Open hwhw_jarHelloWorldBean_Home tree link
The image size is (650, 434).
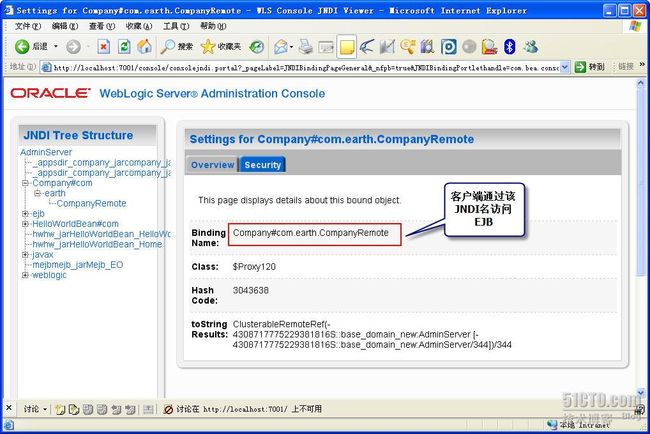pyautogui.click(x=97, y=245)
